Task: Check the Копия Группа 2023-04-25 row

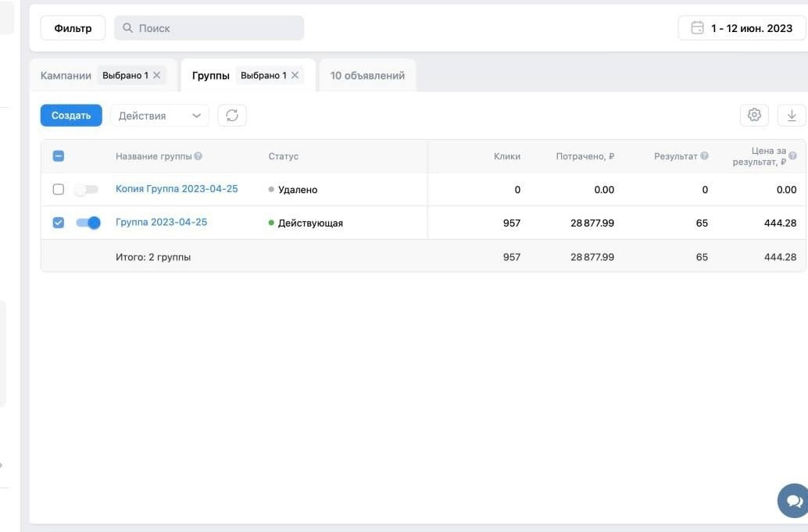Action: click(x=59, y=189)
